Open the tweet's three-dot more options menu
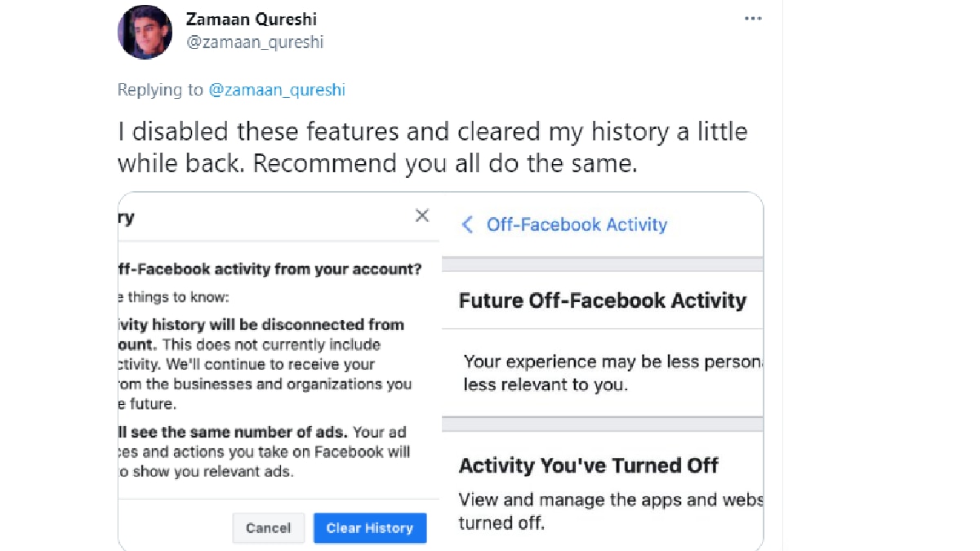Image resolution: width=980 pixels, height=551 pixels. pos(752,19)
